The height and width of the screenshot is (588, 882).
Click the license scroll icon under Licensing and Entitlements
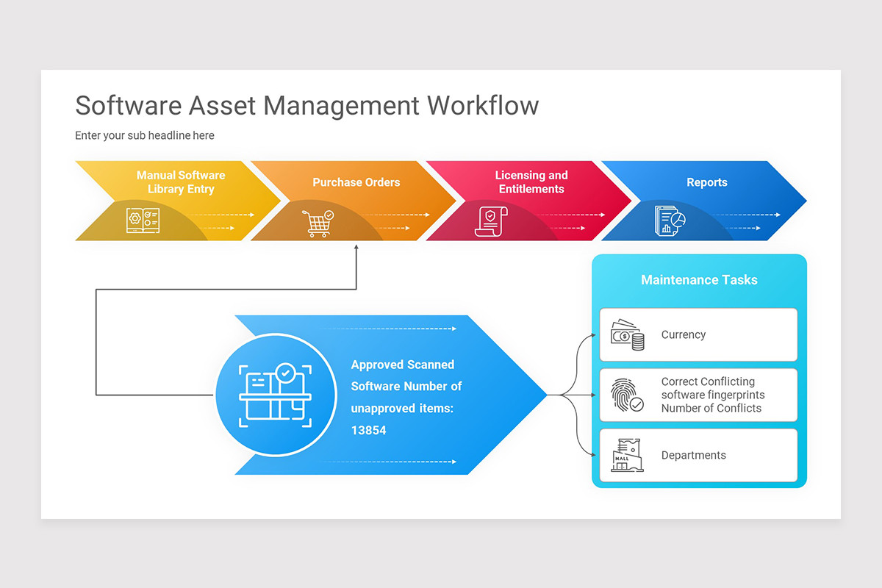(494, 220)
